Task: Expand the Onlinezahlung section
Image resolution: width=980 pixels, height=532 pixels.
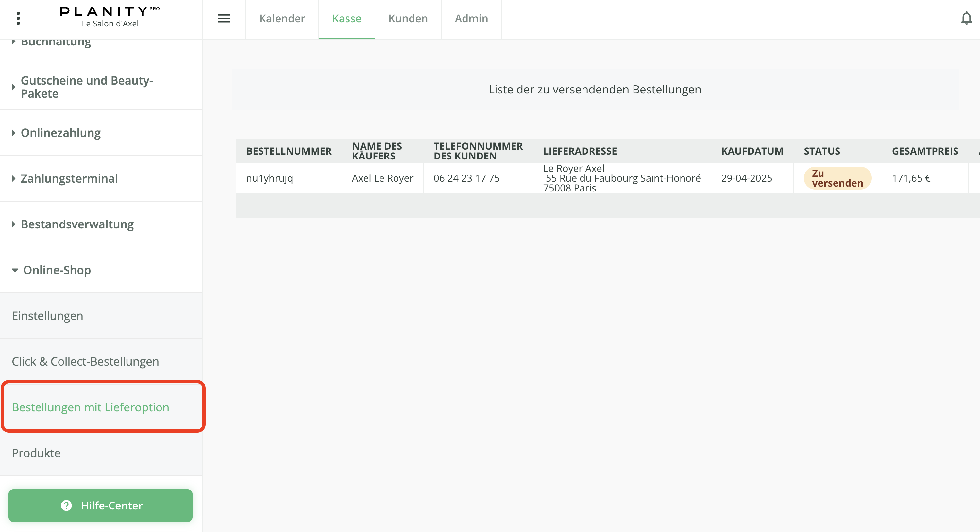Action: (x=60, y=133)
